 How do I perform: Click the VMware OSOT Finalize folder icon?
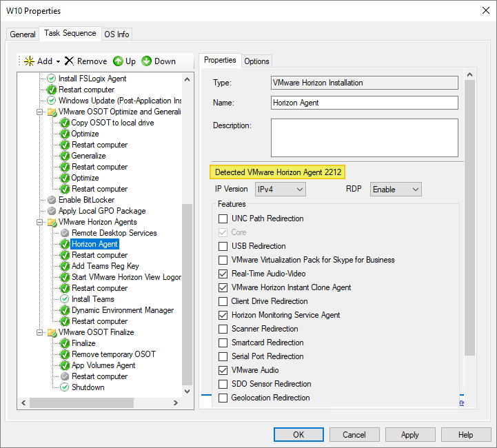click(x=52, y=332)
